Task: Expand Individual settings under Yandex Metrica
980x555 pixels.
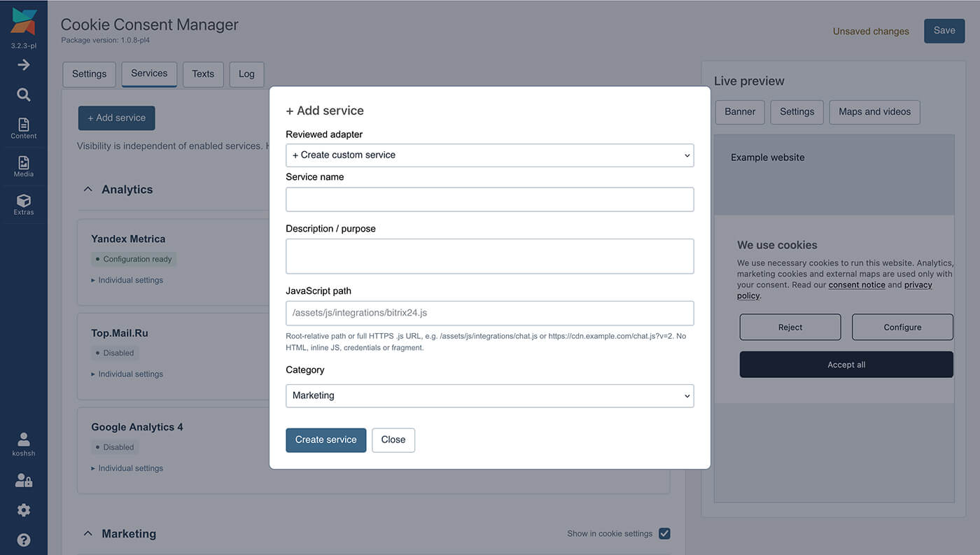Action: [x=127, y=280]
